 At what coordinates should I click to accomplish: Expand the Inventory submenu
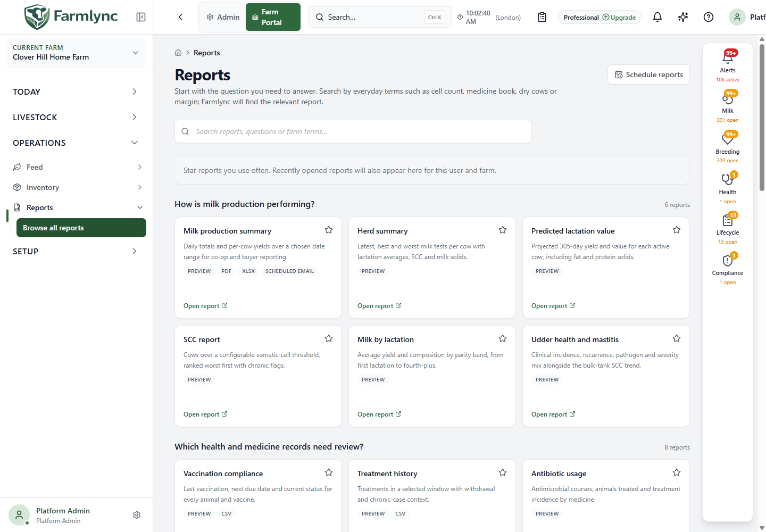78,187
